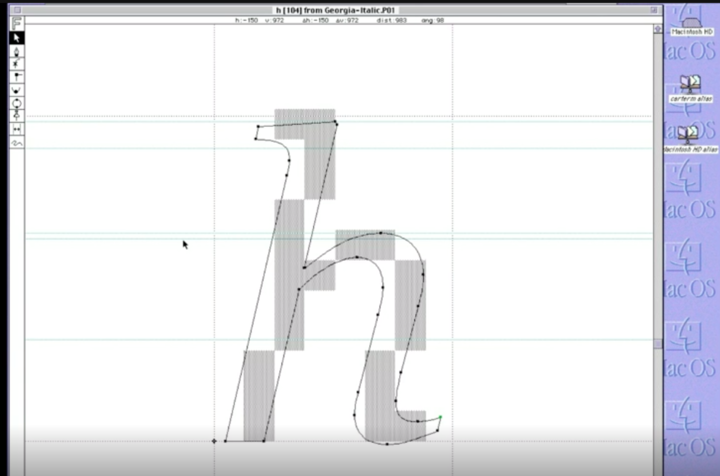Screen dimensions: 720x476
Task: Select the Macintosh HD alias desktop icon
Action: (x=691, y=139)
